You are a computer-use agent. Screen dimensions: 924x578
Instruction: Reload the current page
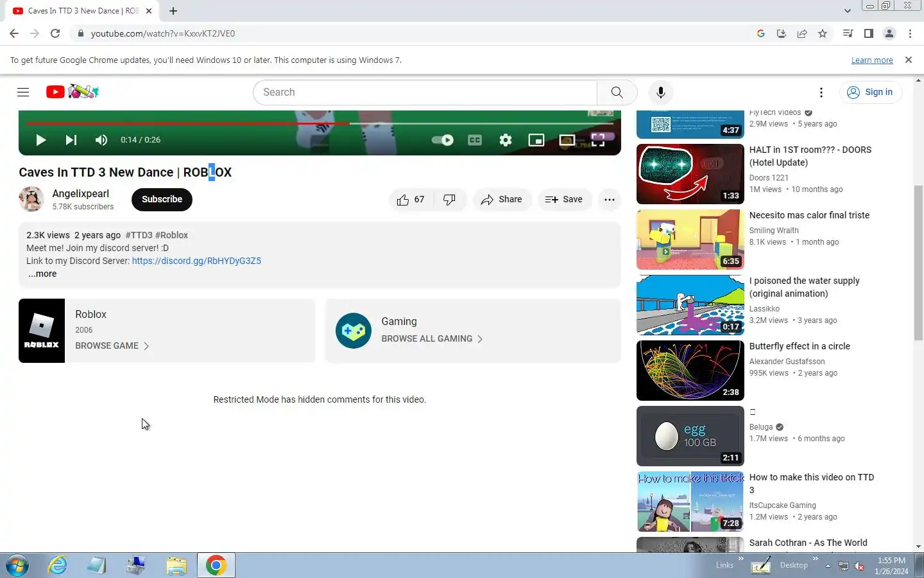click(55, 33)
